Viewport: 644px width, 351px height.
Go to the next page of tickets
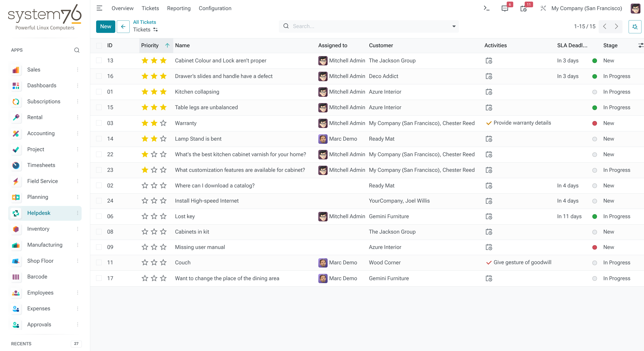617,27
